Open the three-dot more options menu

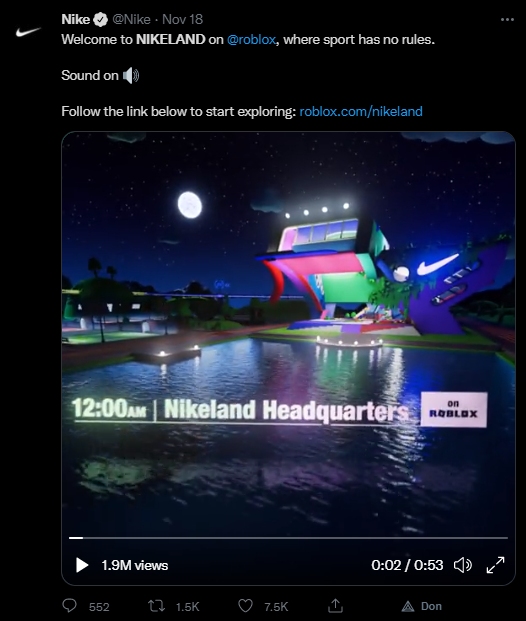point(507,19)
